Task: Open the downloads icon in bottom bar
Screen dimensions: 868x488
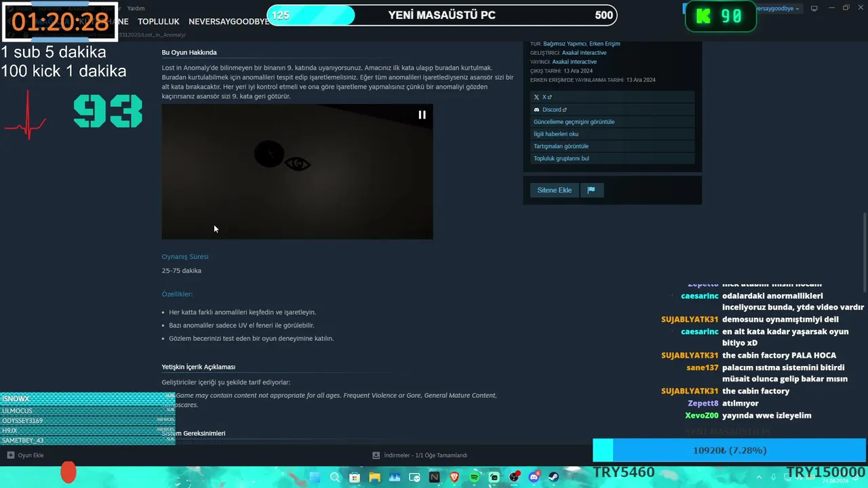Action: 376,455
